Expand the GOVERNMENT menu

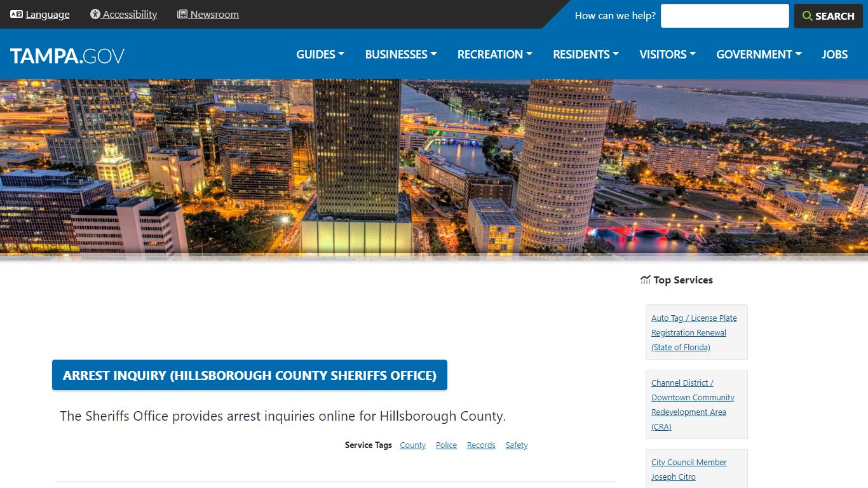tap(759, 55)
